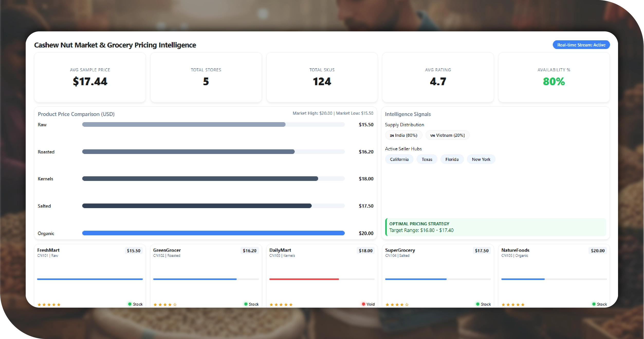Click the California seller hub chip

tap(399, 159)
